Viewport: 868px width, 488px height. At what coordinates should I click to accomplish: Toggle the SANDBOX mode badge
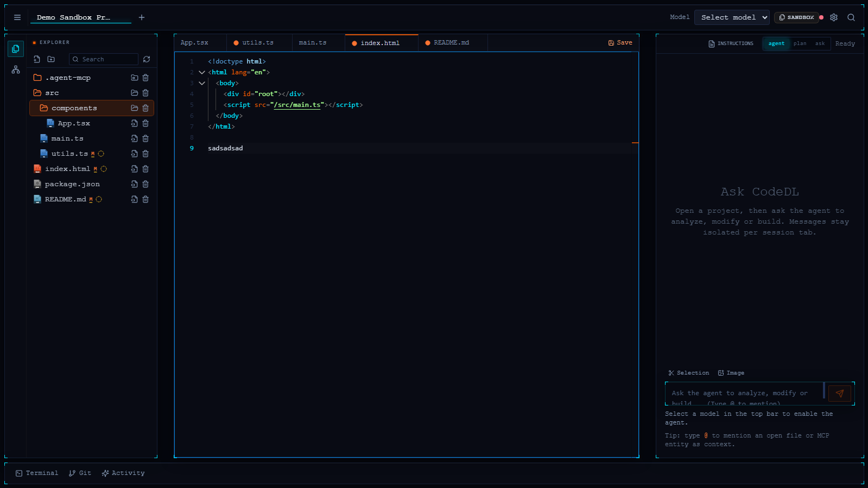pos(796,17)
